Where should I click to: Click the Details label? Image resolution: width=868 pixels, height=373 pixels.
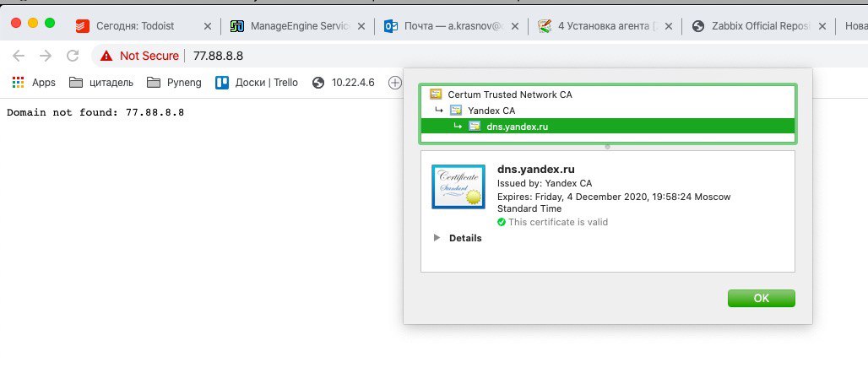tap(465, 238)
